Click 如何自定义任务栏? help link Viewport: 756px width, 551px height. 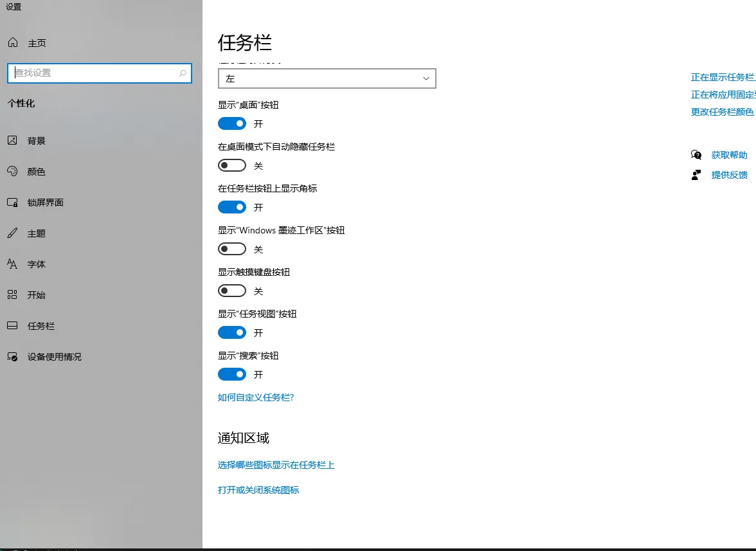coord(256,397)
